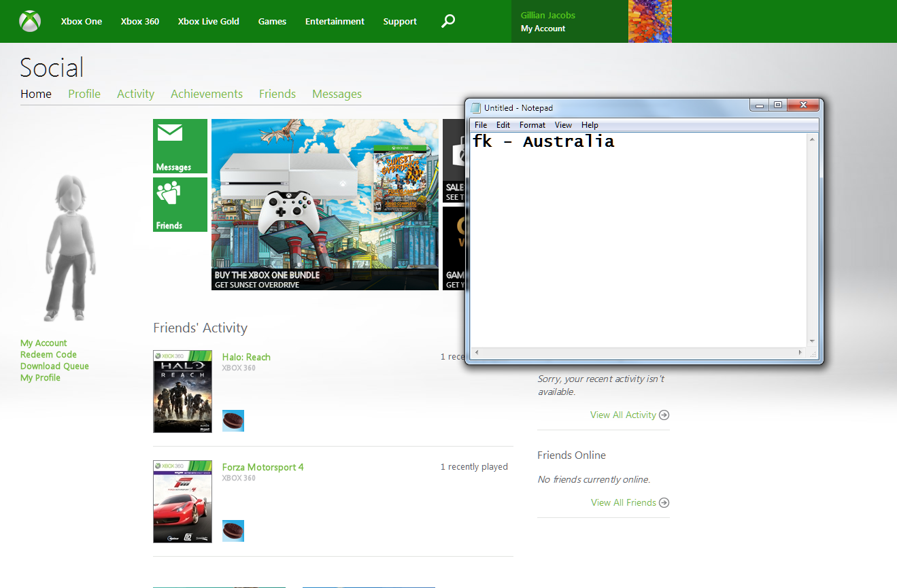Click the Notepad title bar icon
This screenshot has width=897, height=588.
476,107
